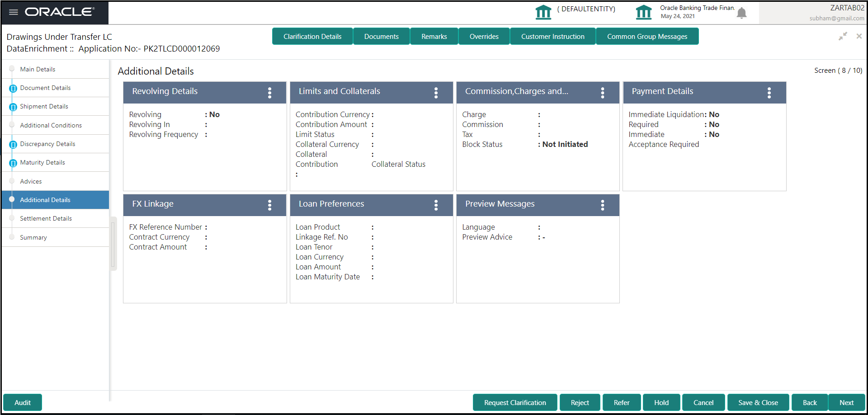Click the Save & Close button

tap(758, 402)
